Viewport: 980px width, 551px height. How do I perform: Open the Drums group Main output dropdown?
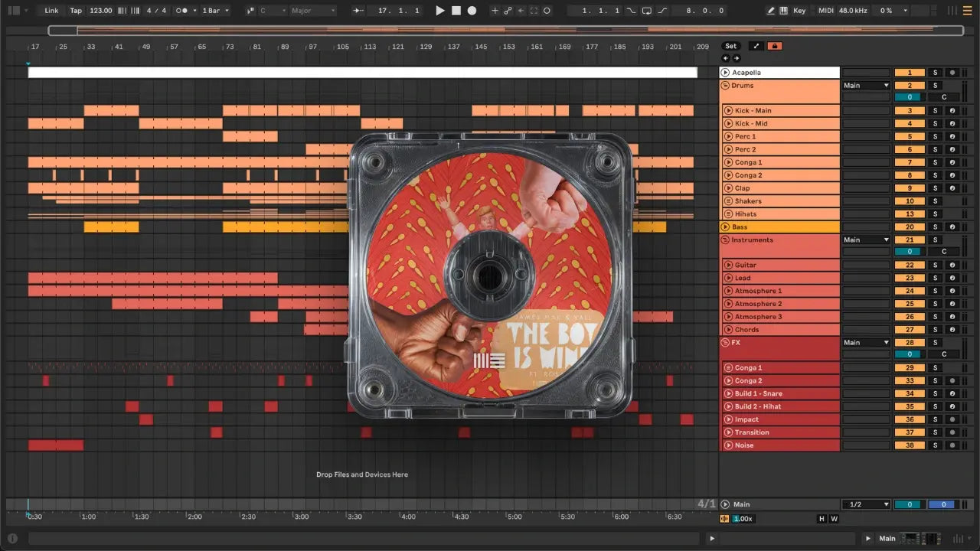click(x=866, y=86)
